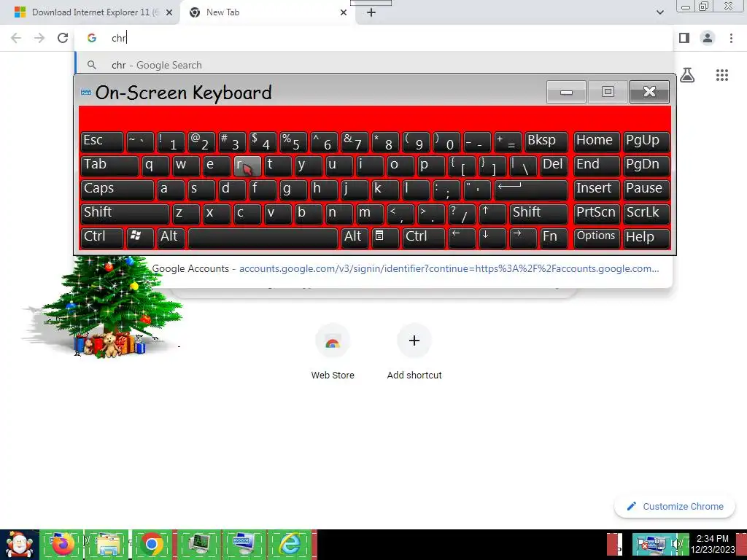Open the tab search chevron
The image size is (747, 560).
coord(659,12)
